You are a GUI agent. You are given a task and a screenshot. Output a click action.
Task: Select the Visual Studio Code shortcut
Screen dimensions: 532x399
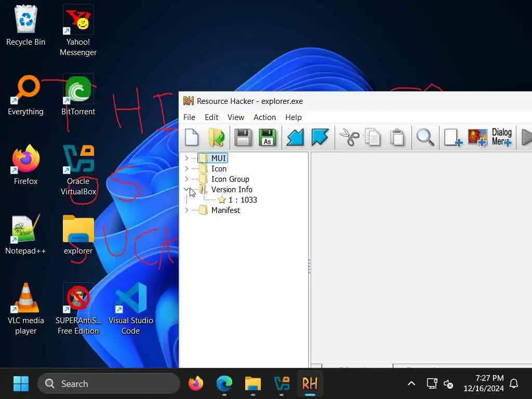130,309
